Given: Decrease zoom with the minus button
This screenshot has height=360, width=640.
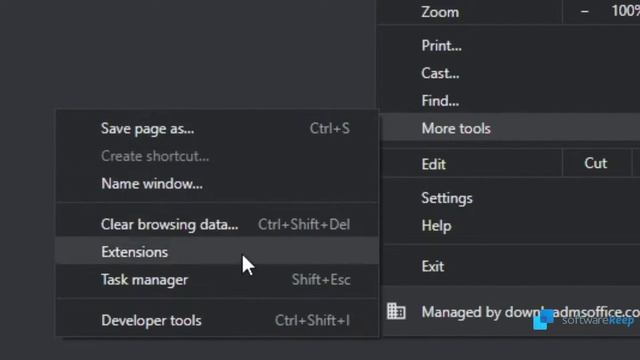Looking at the screenshot, I should 584,11.
